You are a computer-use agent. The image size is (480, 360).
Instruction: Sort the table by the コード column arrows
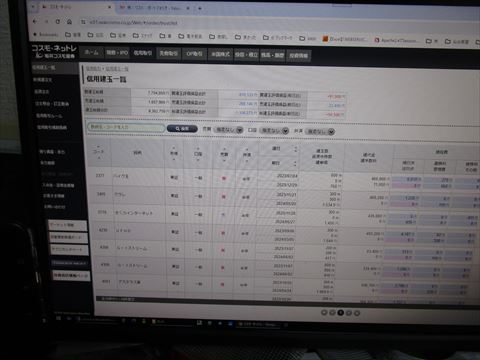pyautogui.click(x=99, y=152)
